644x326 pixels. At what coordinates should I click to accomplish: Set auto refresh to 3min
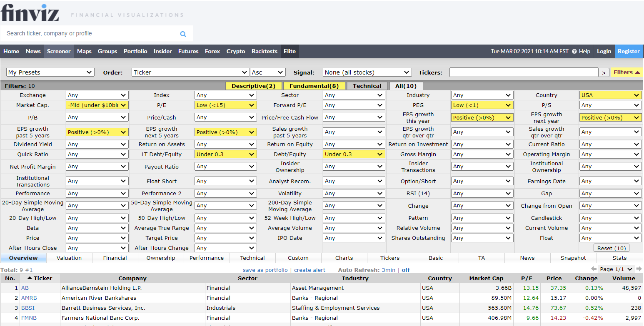click(x=389, y=270)
